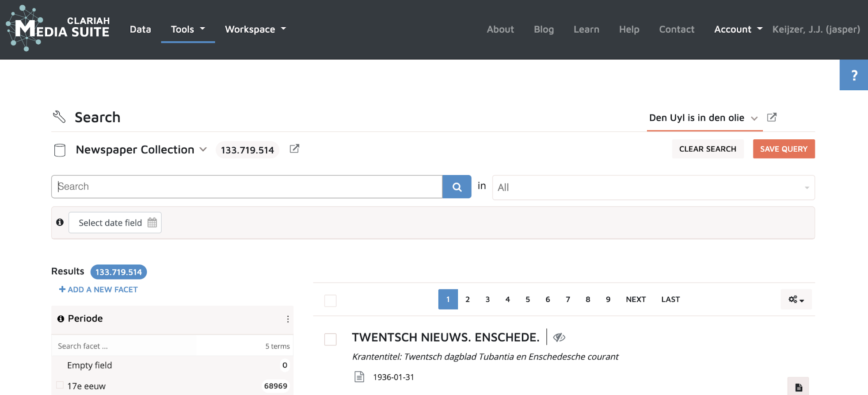
Task: Click in the main Search input field
Action: pos(247,187)
